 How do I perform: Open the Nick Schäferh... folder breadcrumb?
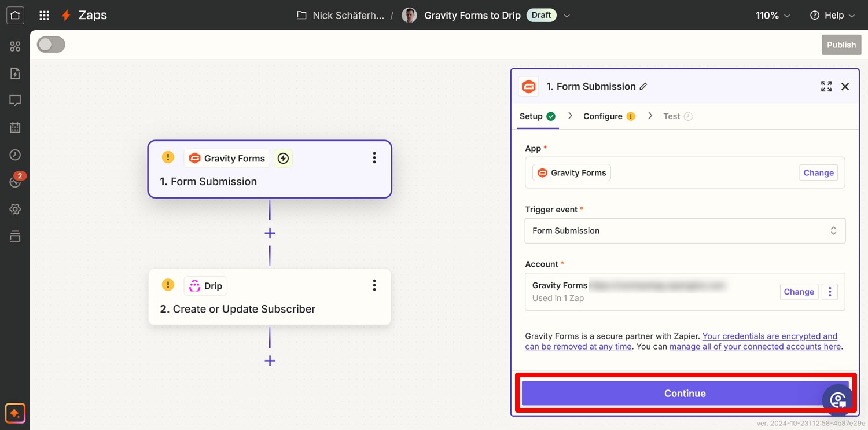point(348,16)
